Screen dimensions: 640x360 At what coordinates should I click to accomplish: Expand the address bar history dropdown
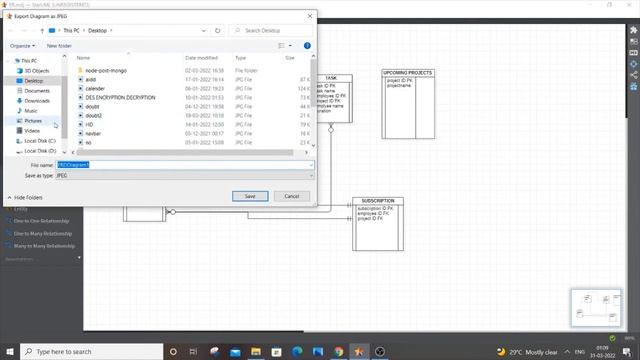tap(203, 31)
